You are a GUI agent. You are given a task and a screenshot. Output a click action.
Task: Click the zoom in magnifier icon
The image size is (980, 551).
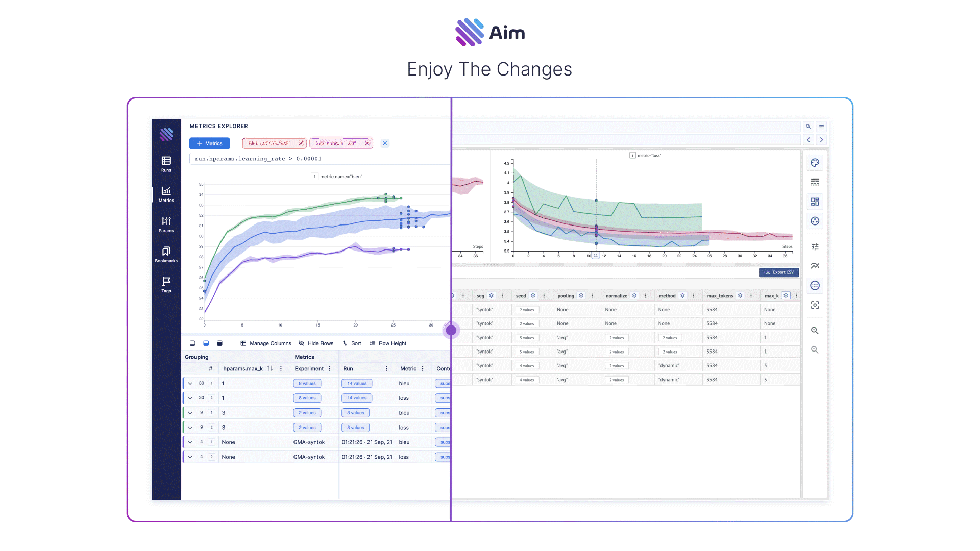[815, 331]
